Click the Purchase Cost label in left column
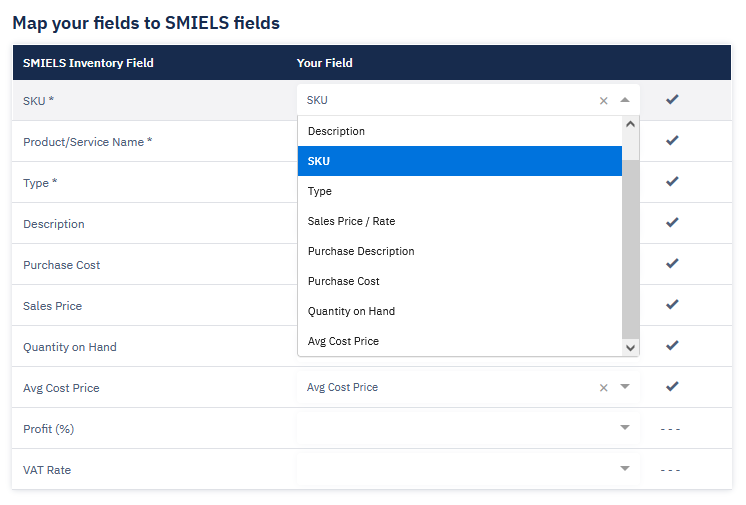This screenshot has height=505, width=746. 61,265
